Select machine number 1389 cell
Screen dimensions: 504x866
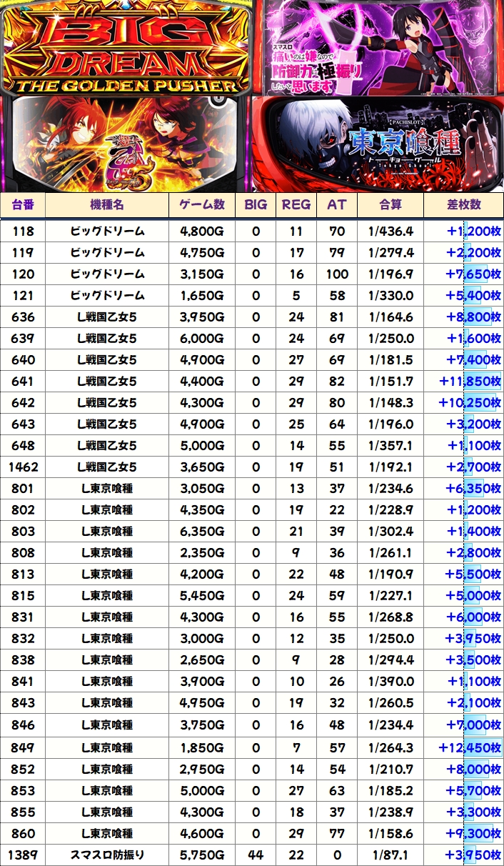point(23,855)
